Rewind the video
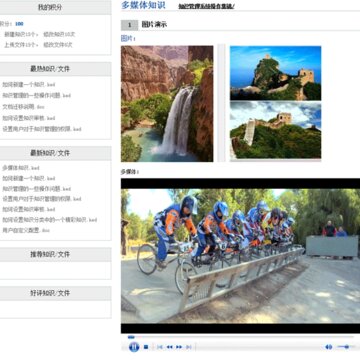The width and height of the screenshot is (360, 360). tap(169, 347)
